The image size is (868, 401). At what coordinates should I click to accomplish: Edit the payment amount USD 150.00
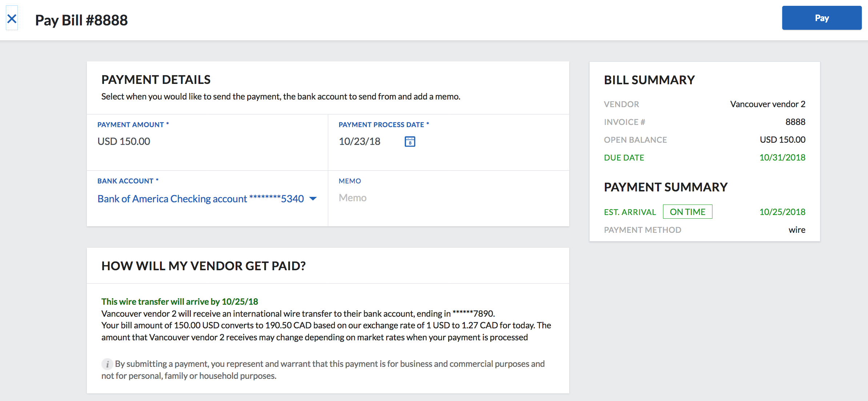(x=124, y=141)
